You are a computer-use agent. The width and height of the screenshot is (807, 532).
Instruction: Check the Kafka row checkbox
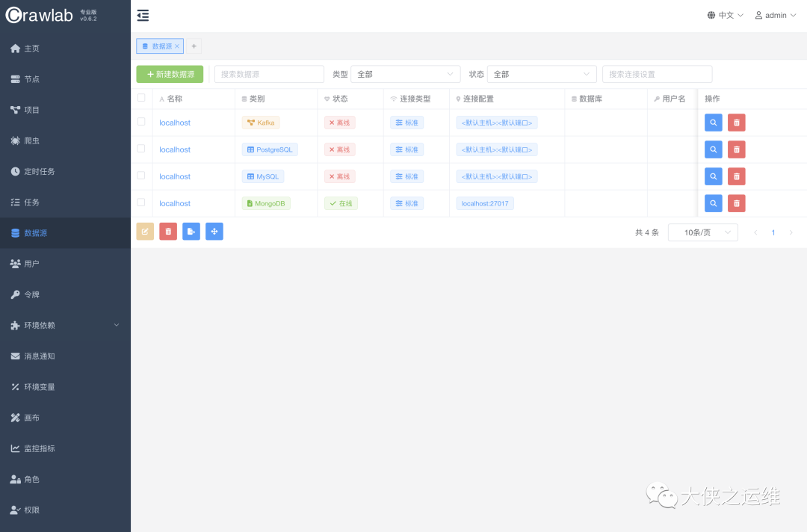[141, 122]
